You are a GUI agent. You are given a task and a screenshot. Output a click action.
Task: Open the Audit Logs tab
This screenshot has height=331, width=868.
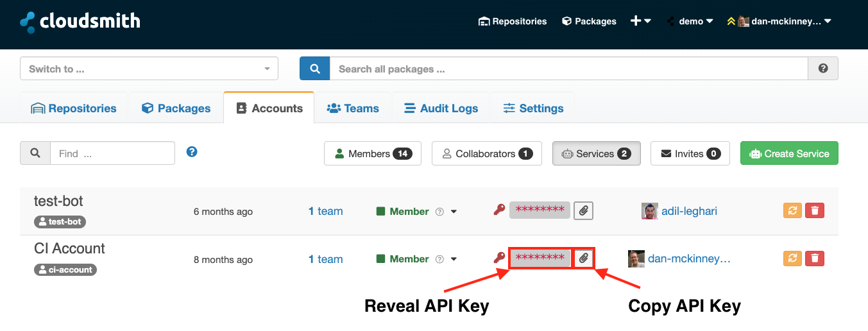pyautogui.click(x=441, y=108)
